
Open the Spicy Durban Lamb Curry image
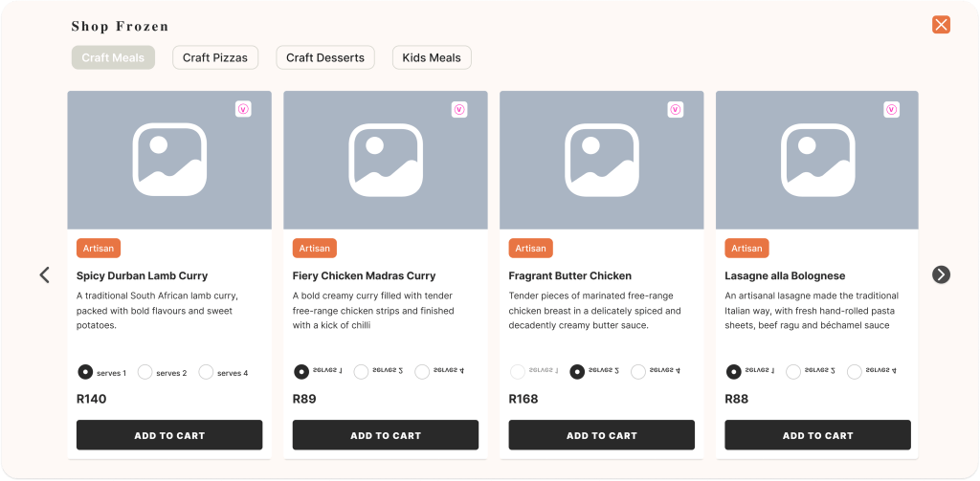[169, 160]
